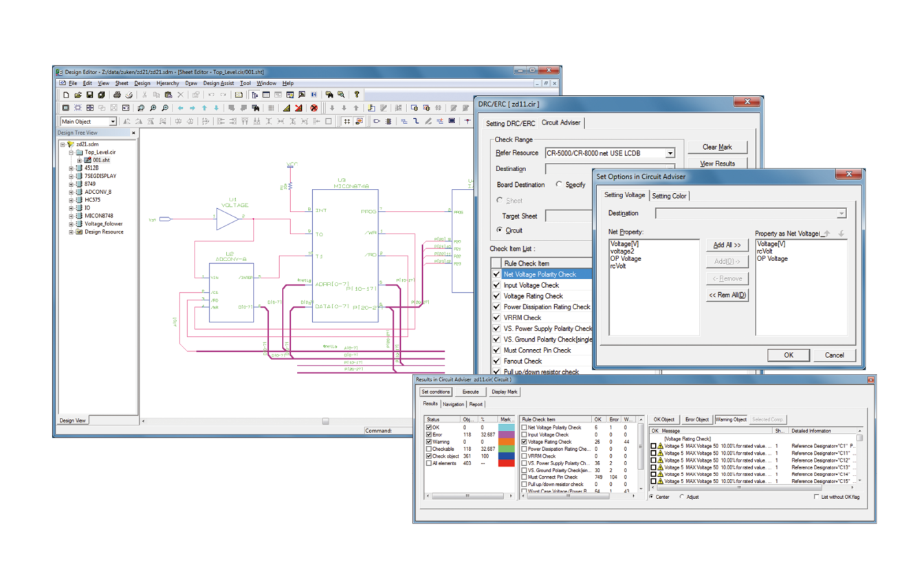Click the Print icon in toolbar
This screenshot has height=580, width=924.
pyautogui.click(x=117, y=95)
